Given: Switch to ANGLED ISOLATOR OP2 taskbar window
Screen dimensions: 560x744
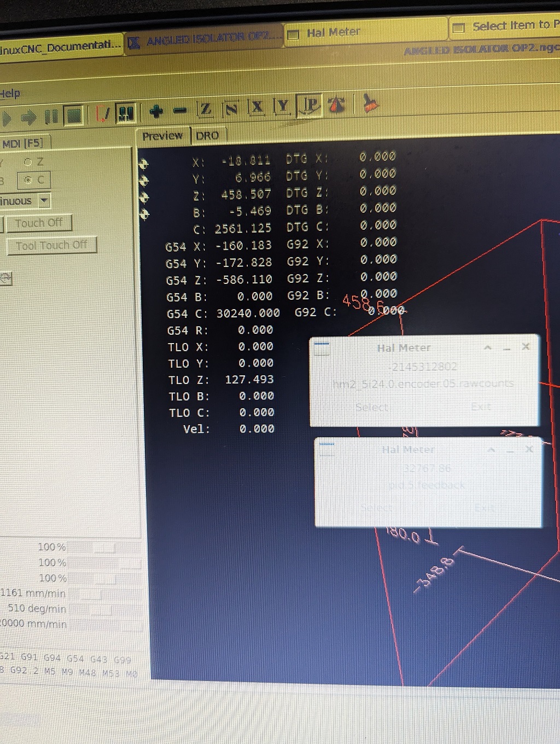Looking at the screenshot, I should click(x=205, y=38).
